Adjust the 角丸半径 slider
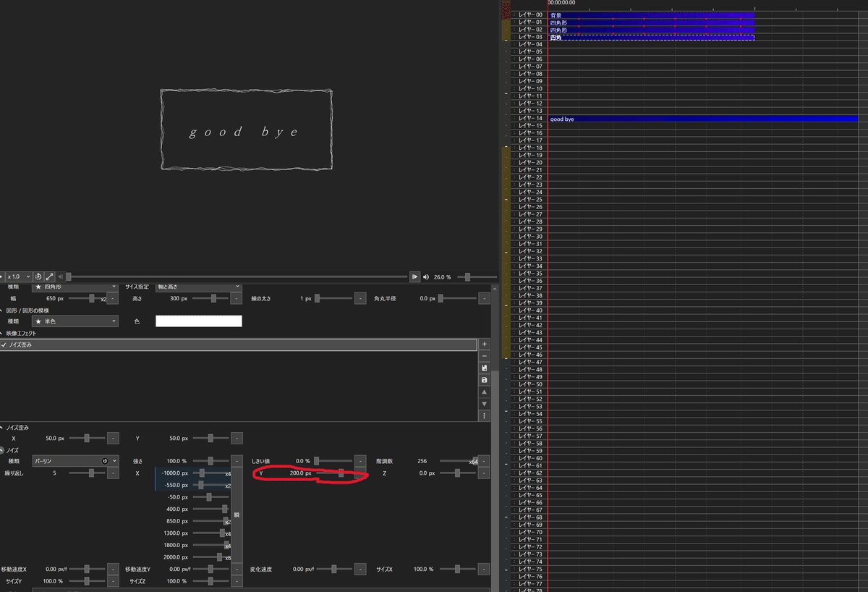 [457, 298]
